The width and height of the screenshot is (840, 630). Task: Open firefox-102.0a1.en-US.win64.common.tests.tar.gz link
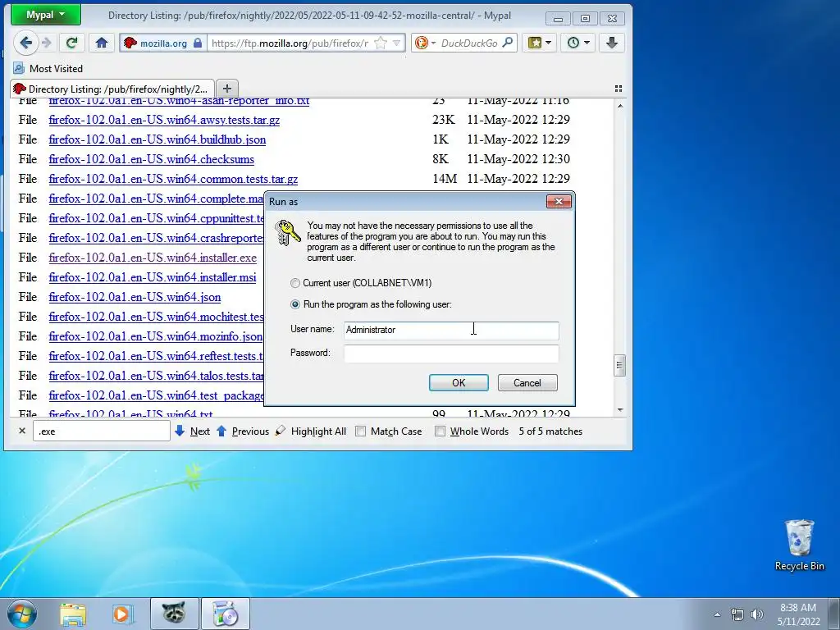(173, 179)
